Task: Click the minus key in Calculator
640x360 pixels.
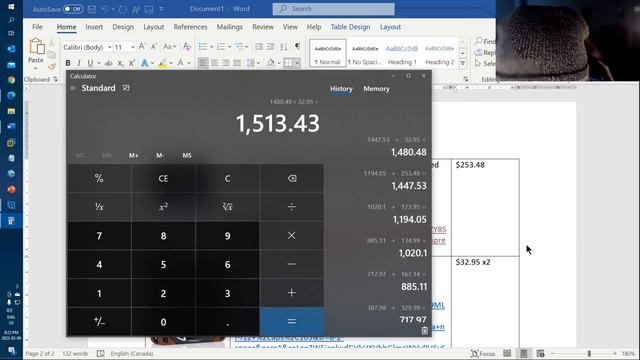Action: pos(291,264)
